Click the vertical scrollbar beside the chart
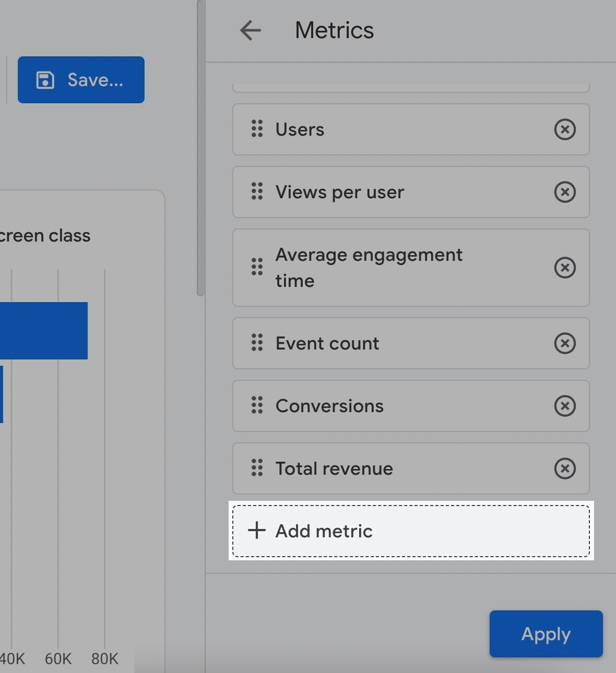The image size is (616, 673). pyautogui.click(x=200, y=148)
